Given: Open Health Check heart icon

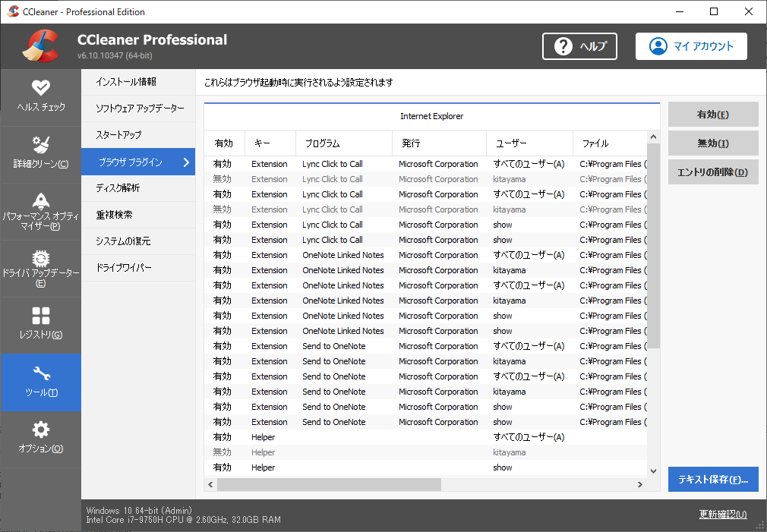Looking at the screenshot, I should [40, 87].
